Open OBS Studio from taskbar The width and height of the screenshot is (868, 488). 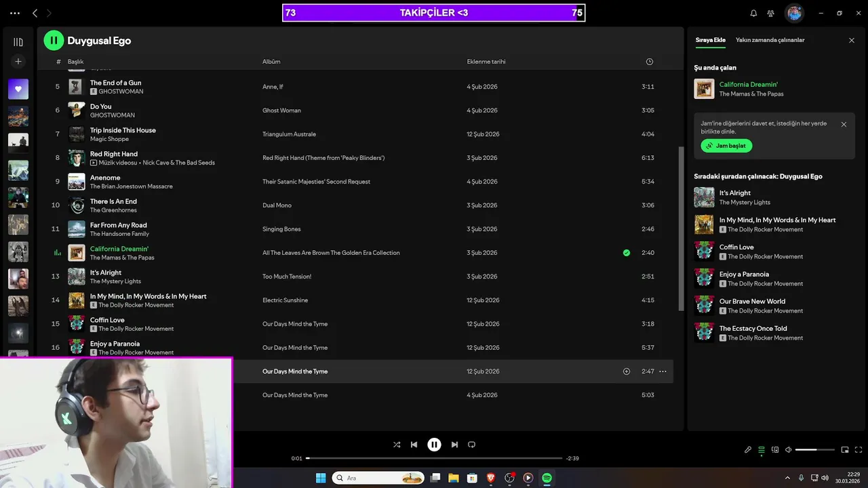point(509,478)
